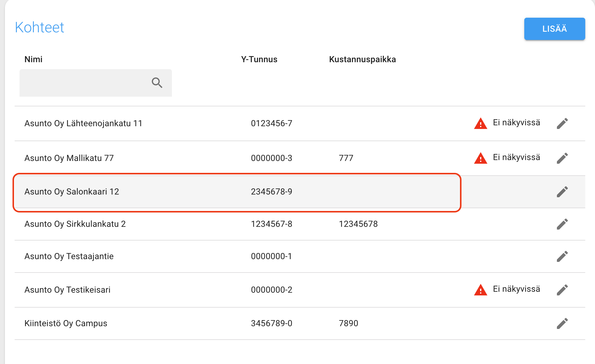This screenshot has width=595, height=364.
Task: Click pencil icon for Asunto Oy Mallikatu 77
Action: (x=562, y=158)
